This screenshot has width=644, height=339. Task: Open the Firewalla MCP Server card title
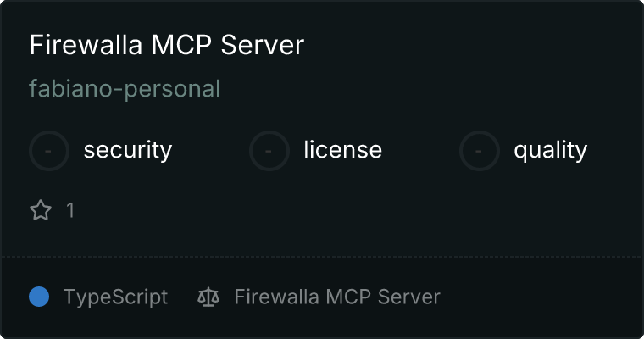[x=167, y=44]
